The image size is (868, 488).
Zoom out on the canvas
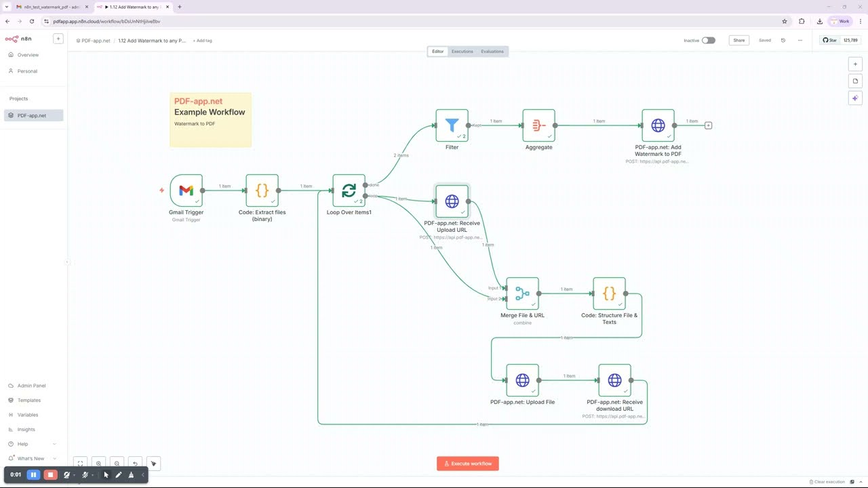point(117,464)
